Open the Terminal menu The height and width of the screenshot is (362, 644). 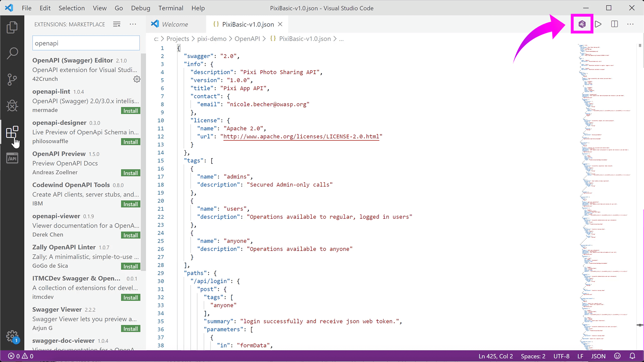171,8
